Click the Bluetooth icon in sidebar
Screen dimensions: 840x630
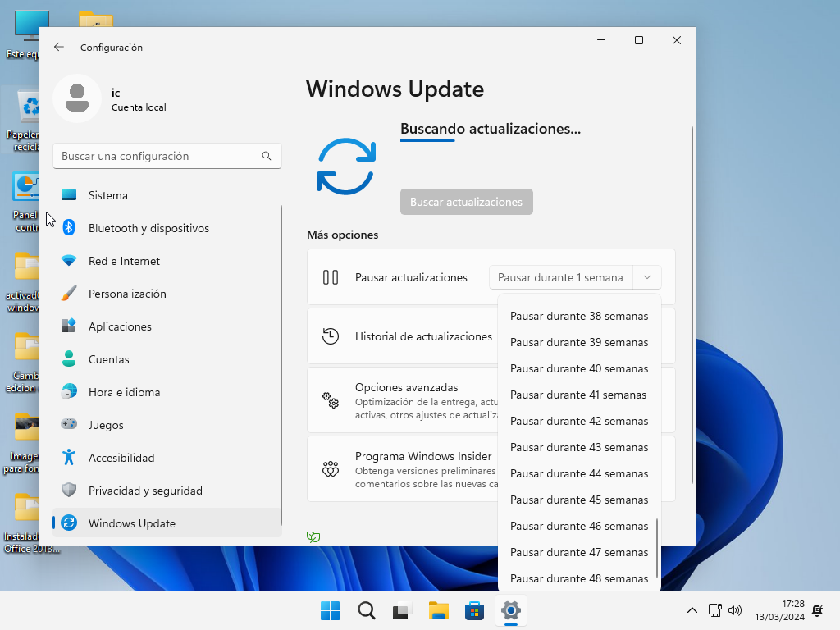point(69,228)
